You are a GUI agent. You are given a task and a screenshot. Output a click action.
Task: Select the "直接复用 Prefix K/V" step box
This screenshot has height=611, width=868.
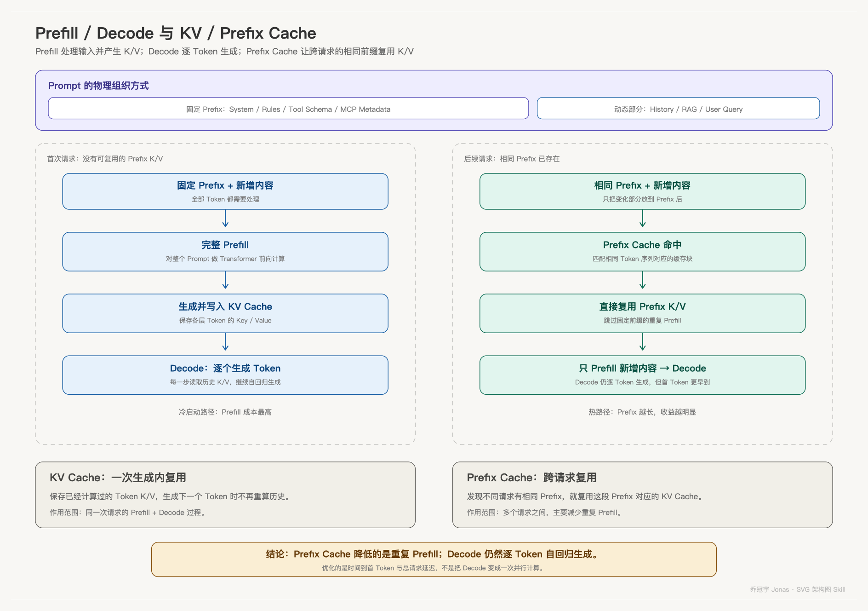[642, 313]
